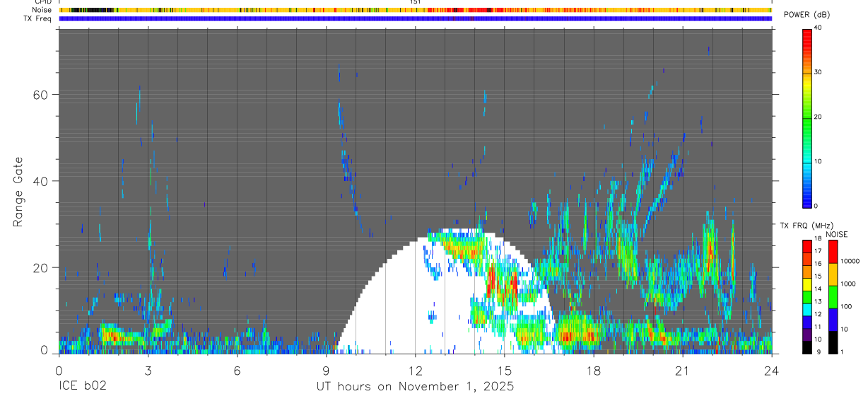Click the blue TX Freq strip above the plot
The image size is (868, 401).
(416, 18)
